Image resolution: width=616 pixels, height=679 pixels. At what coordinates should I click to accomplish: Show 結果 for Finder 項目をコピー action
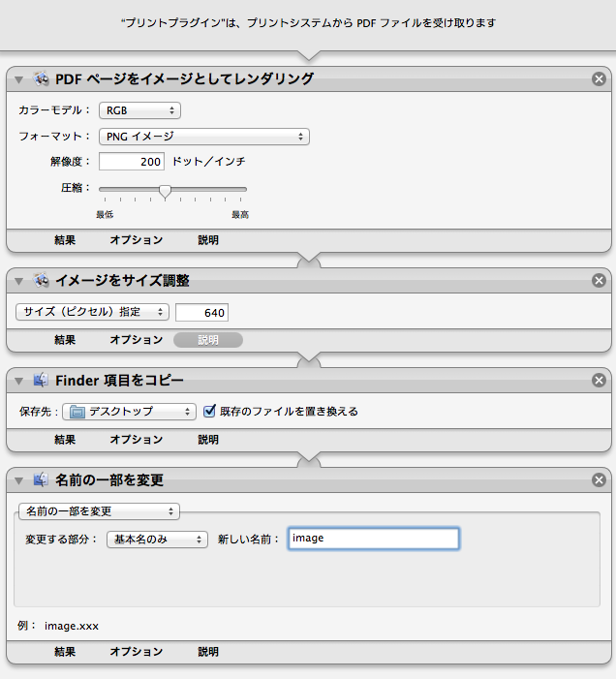click(65, 440)
